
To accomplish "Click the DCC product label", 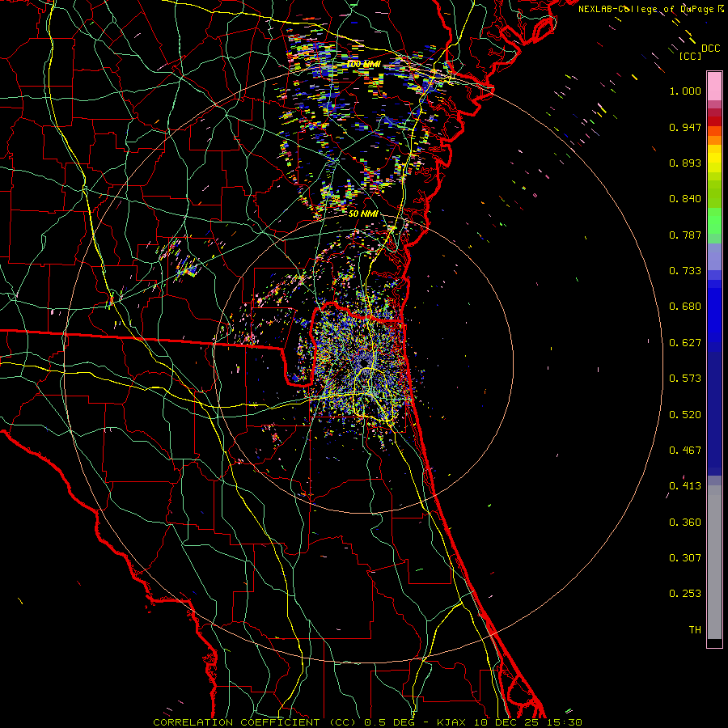I will pyautogui.click(x=711, y=49).
